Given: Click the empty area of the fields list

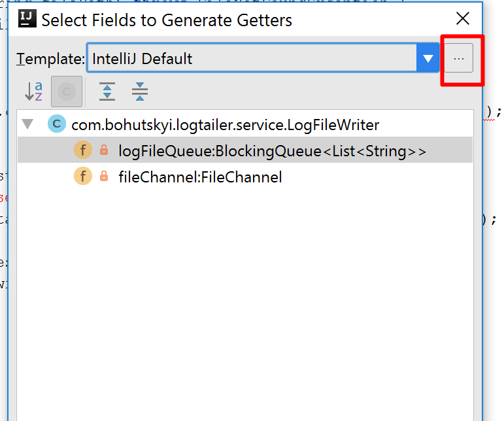Looking at the screenshot, I should point(245,302).
